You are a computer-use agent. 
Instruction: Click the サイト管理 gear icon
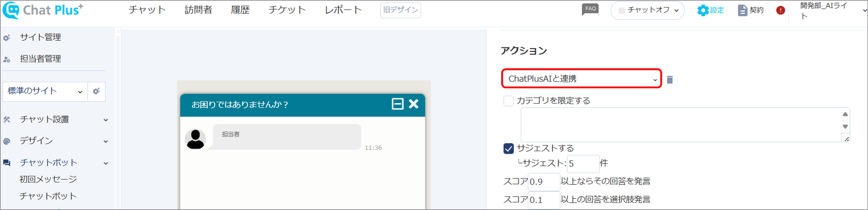point(7,38)
